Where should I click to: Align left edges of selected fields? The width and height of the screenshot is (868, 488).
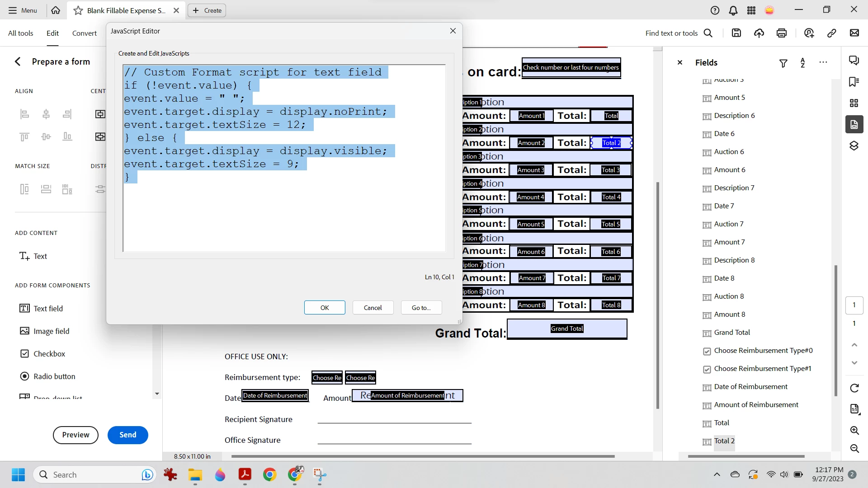coord(24,114)
